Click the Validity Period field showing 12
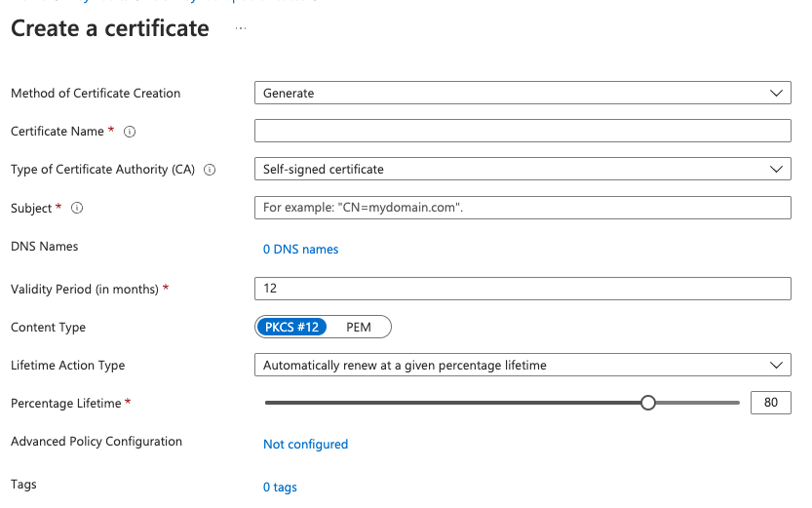812x508 pixels. [x=522, y=289]
